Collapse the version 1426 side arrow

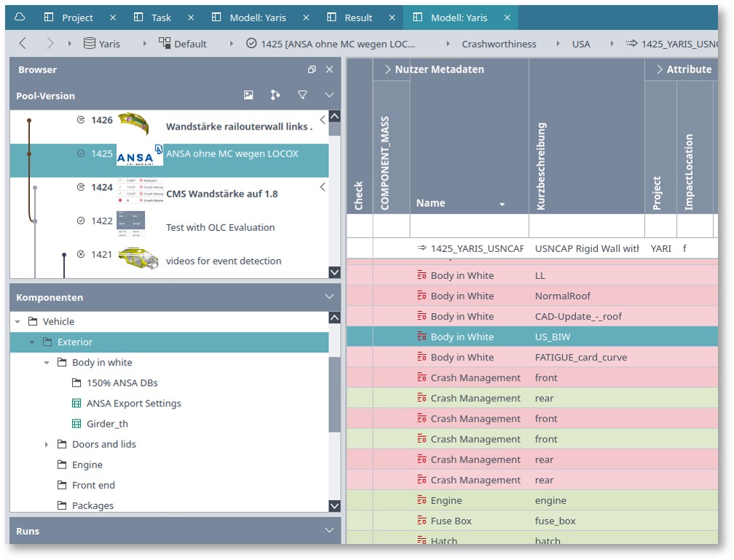(323, 121)
